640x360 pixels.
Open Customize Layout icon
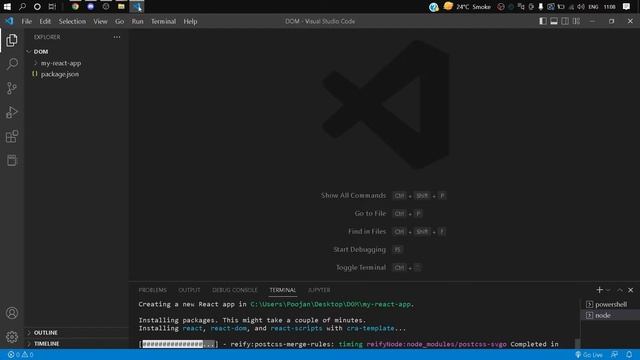tap(576, 21)
